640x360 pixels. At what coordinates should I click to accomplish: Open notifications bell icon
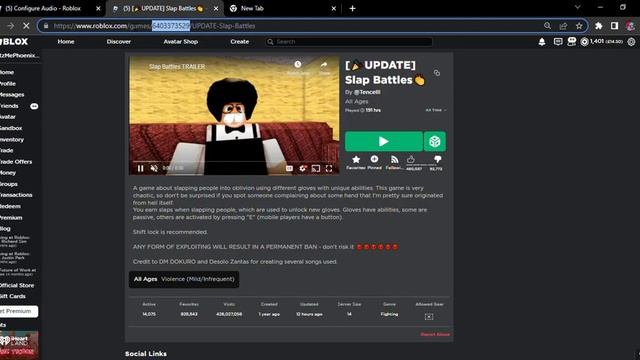click(x=542, y=42)
